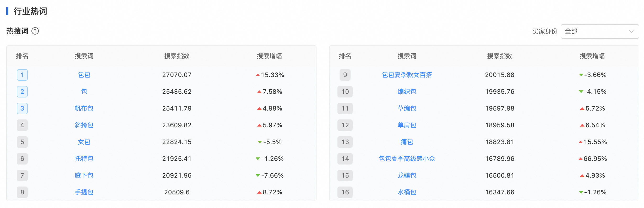Click the 腋下包 search term

pyautogui.click(x=84, y=176)
